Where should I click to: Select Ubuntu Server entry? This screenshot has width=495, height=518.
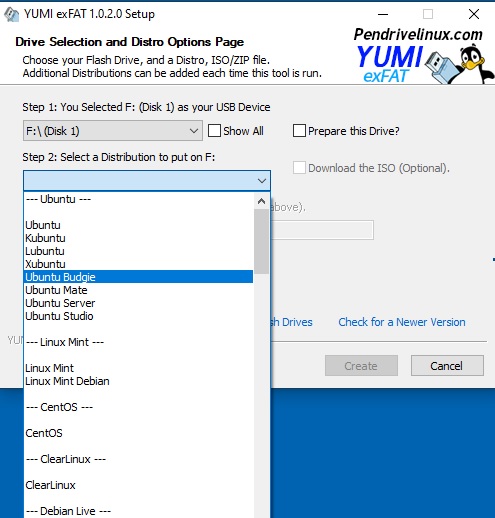tap(139, 303)
